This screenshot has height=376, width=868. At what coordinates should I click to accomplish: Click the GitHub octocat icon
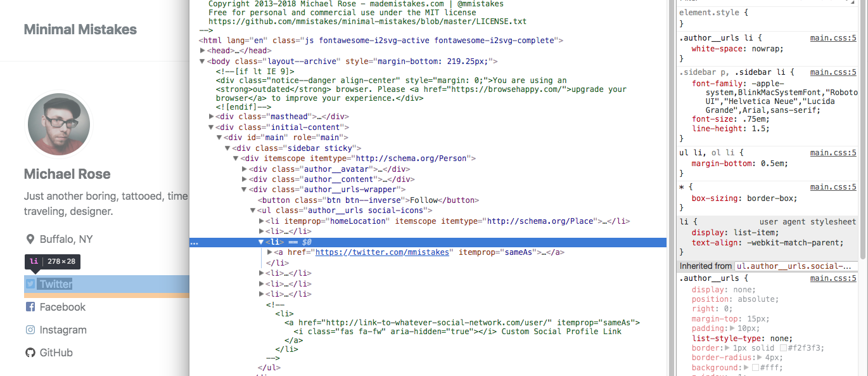30,353
